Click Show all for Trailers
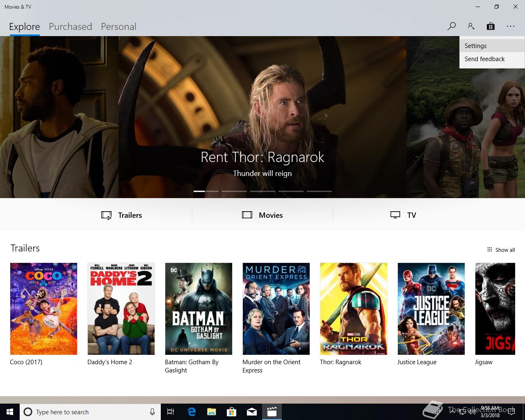525x420 pixels. pyautogui.click(x=501, y=250)
